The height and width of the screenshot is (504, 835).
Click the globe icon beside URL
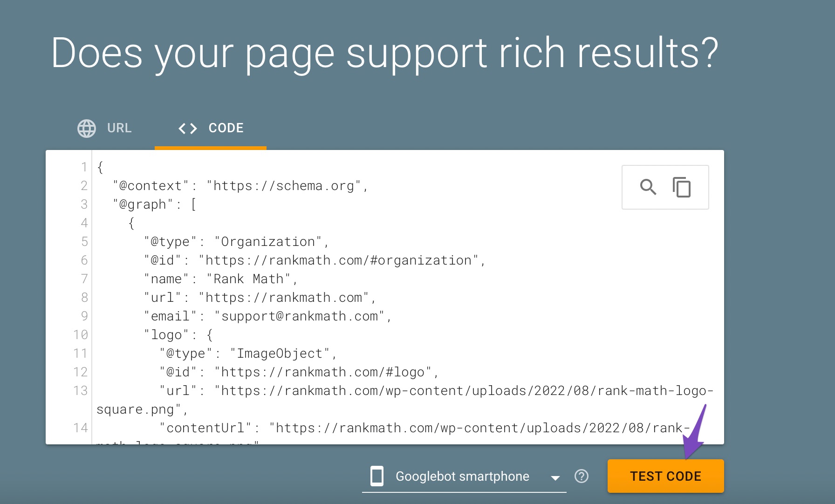point(87,128)
